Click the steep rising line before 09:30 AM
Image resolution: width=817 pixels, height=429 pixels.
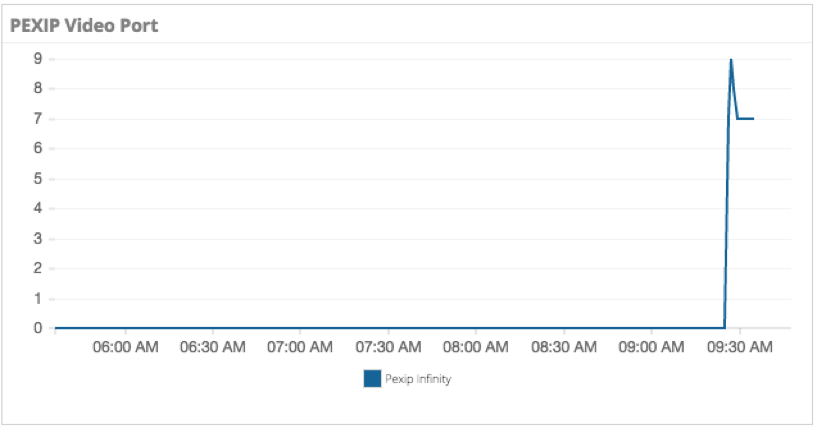point(727,209)
